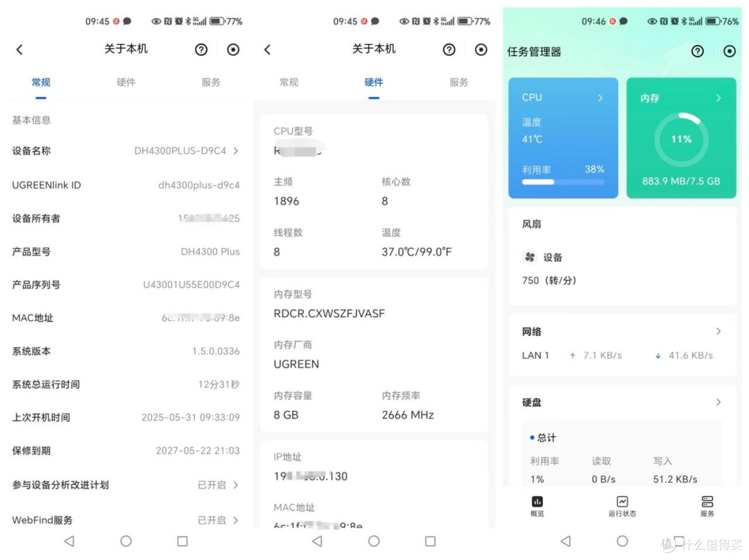Tap memory 11% ring gauge
Image resolution: width=749 pixels, height=560 pixels.
pos(681,139)
